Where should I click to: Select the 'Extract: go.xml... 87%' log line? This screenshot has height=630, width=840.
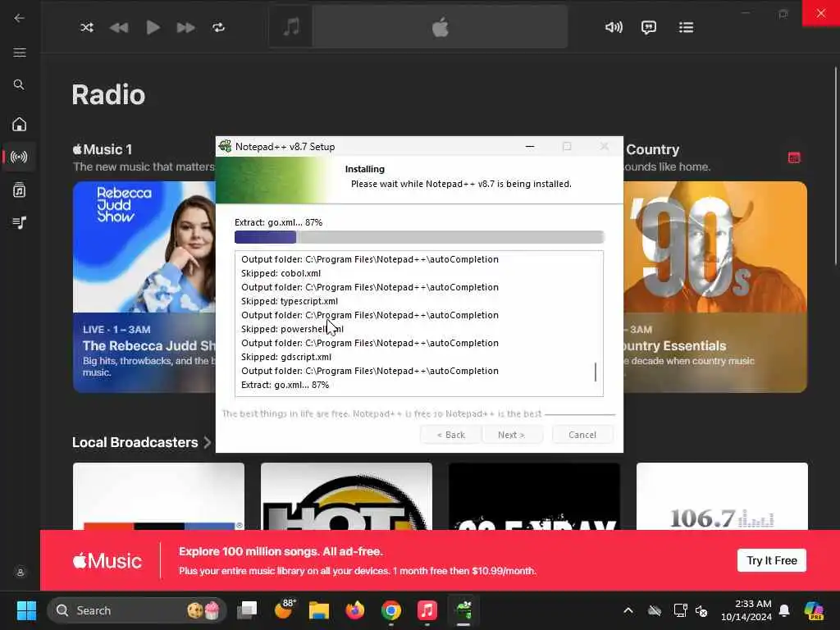point(285,385)
